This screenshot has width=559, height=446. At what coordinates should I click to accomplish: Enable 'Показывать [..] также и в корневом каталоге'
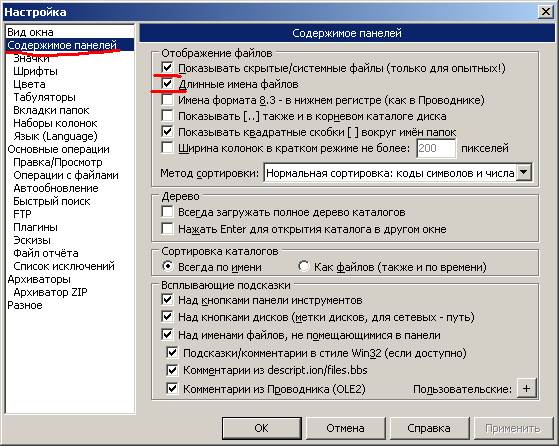tap(167, 116)
